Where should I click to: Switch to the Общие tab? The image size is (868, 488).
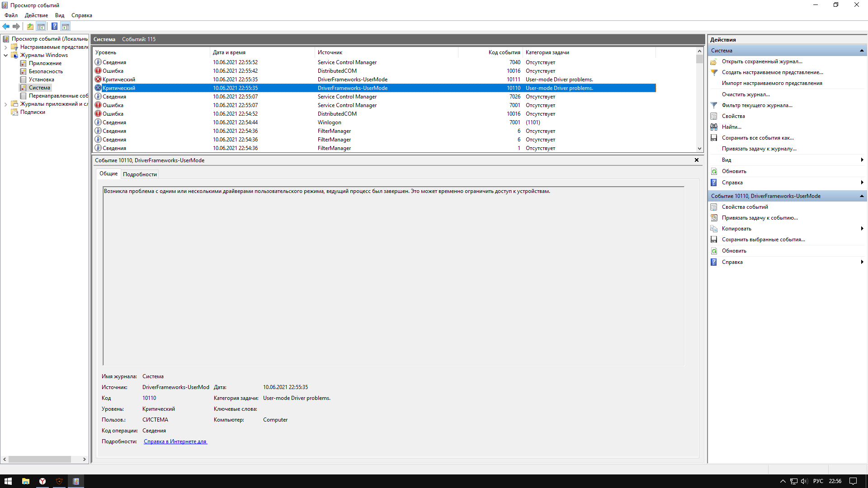(x=108, y=174)
